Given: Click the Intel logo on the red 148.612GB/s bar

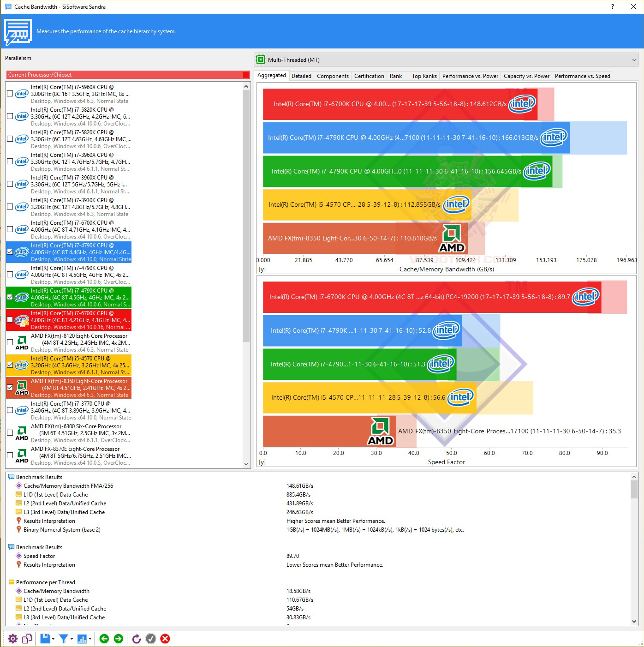Looking at the screenshot, I should coord(522,104).
